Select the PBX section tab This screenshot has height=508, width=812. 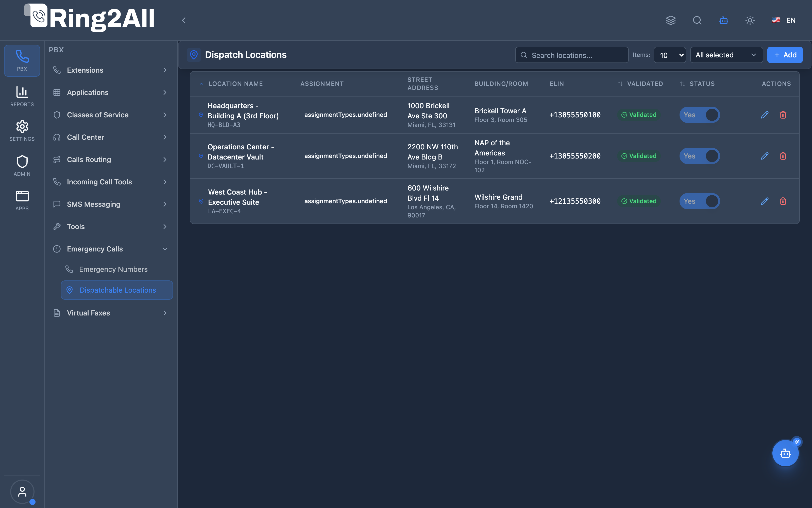tap(22, 61)
